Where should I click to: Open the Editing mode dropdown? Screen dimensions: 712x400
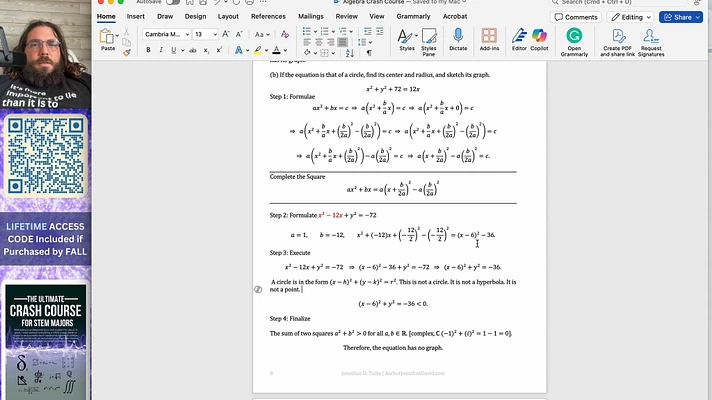tap(631, 17)
